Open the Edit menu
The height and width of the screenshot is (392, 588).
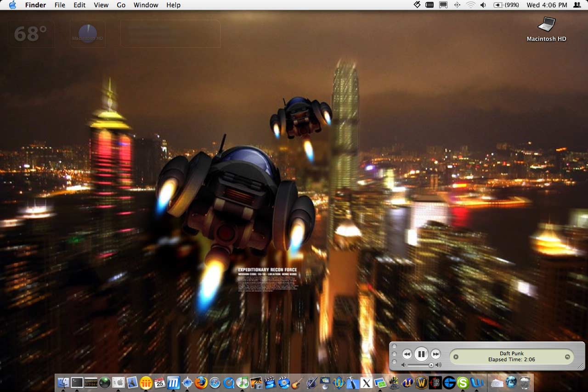(x=79, y=5)
